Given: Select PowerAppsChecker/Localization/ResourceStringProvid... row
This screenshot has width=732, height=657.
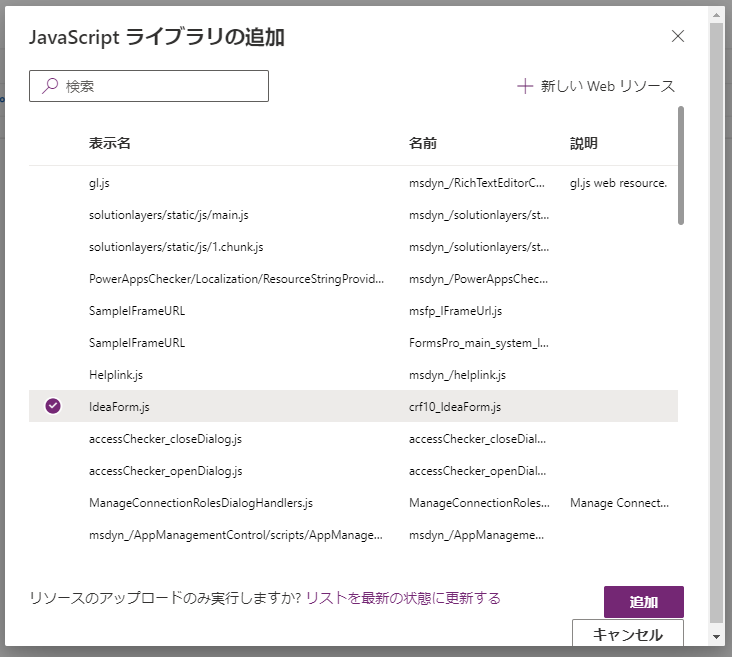Looking at the screenshot, I should point(353,279).
